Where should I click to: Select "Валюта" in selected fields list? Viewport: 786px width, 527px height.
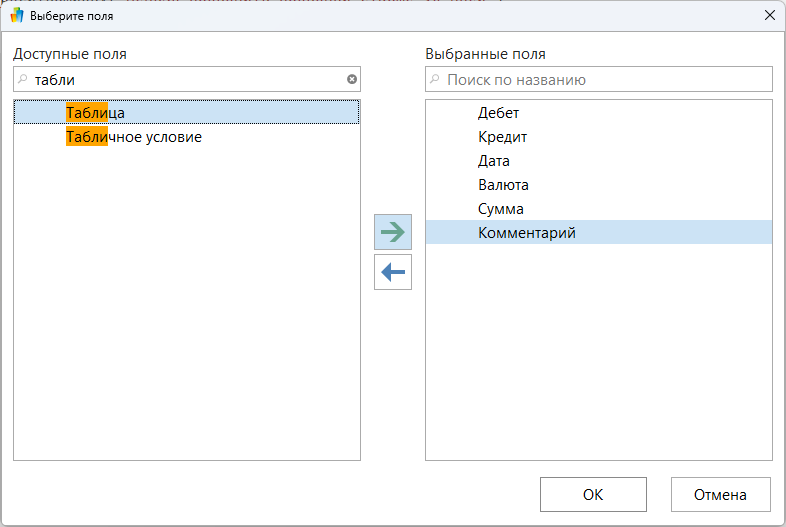(503, 185)
